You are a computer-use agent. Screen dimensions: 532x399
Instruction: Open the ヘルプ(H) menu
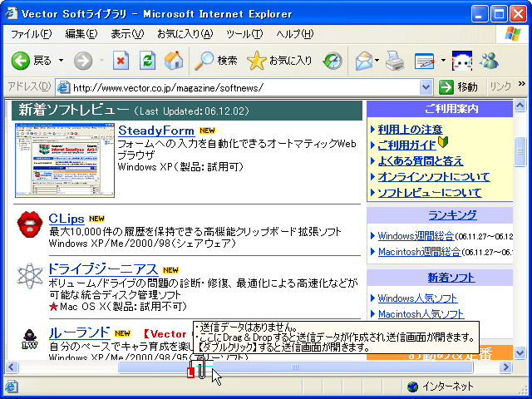[295, 34]
